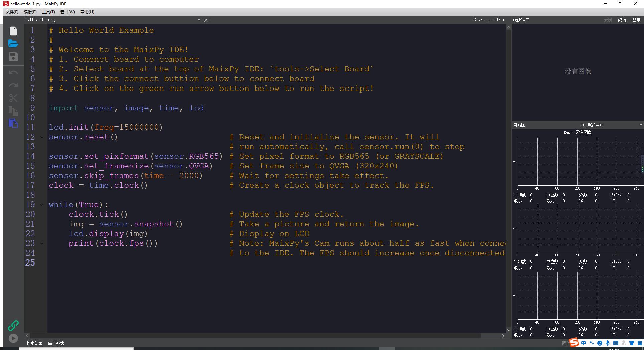Click 'lcd.init' code on line 11

point(68,127)
